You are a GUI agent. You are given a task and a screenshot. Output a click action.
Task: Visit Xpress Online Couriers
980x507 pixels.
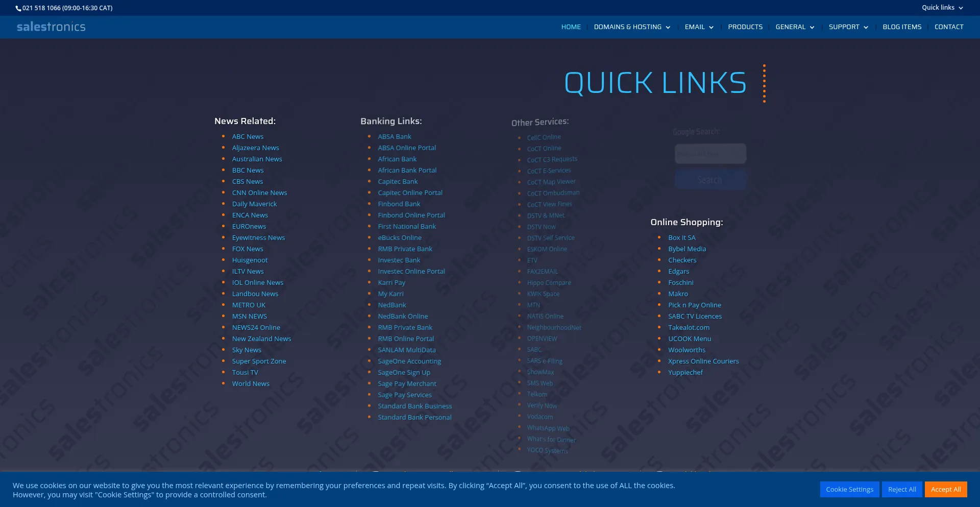[x=704, y=361]
